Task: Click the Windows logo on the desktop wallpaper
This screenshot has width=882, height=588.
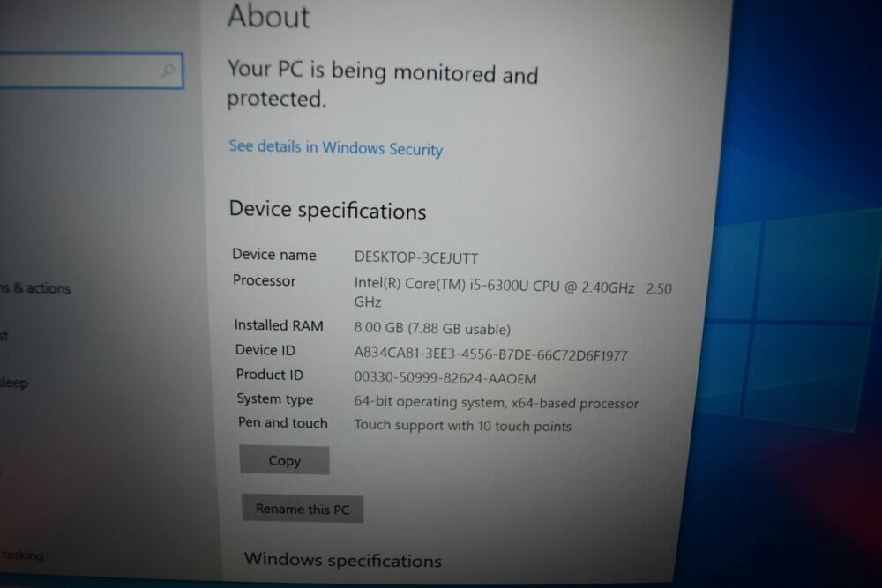Action: coord(788,320)
